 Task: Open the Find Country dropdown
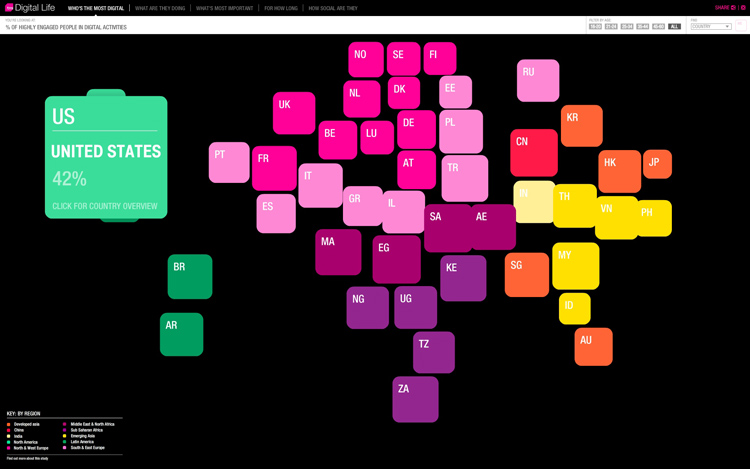[711, 26]
